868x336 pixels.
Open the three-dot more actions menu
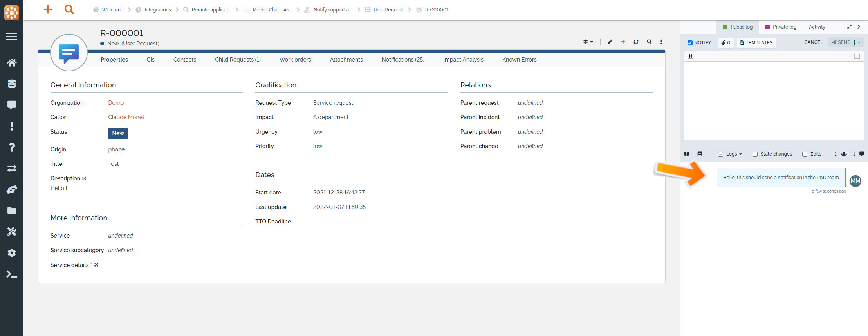tap(661, 42)
